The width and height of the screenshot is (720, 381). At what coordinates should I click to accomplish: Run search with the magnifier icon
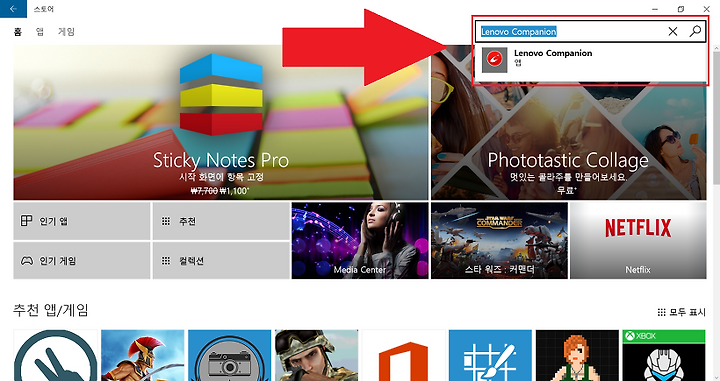(x=695, y=31)
